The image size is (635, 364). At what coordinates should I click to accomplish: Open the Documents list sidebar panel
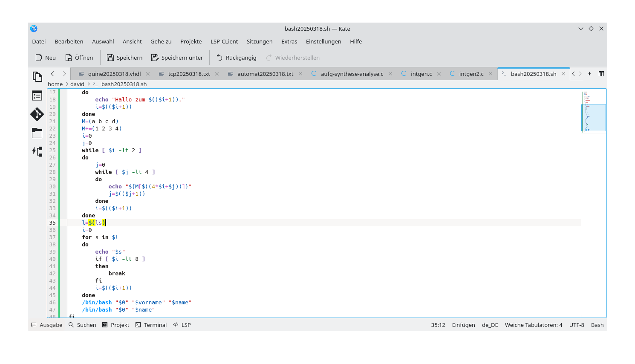click(38, 76)
